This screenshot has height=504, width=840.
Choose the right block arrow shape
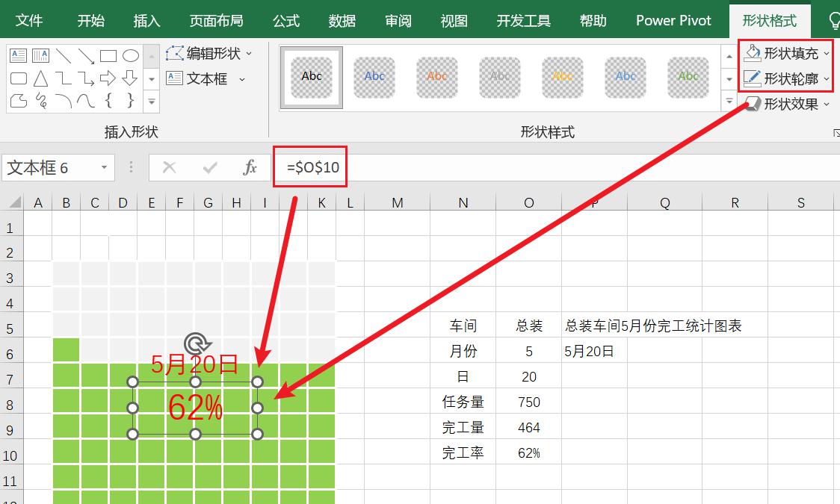(x=108, y=78)
